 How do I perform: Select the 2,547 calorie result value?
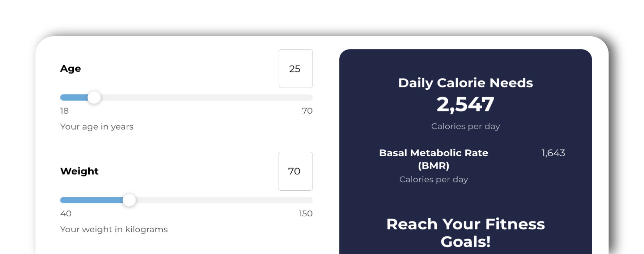point(465,104)
